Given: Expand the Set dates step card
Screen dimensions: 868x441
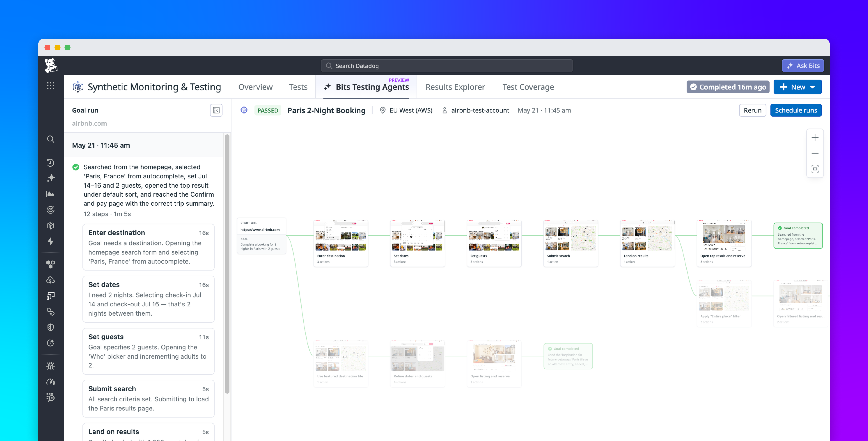Looking at the screenshot, I should 149,299.
